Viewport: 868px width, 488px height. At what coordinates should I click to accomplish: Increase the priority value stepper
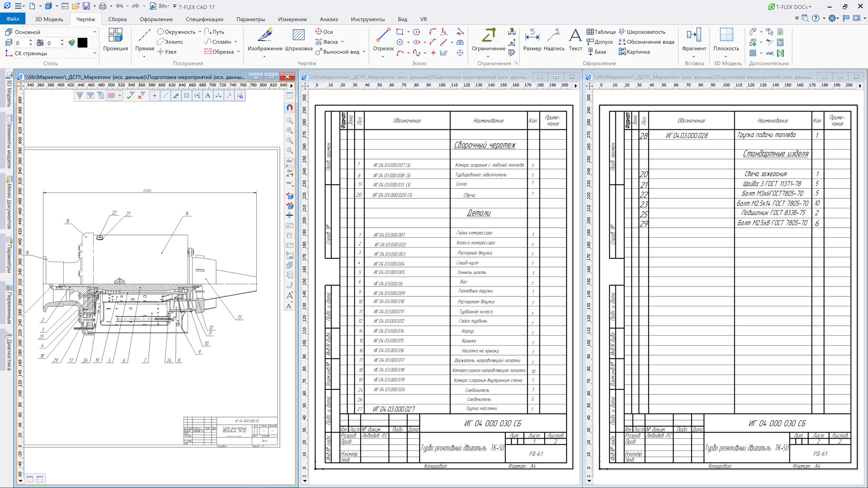(62, 41)
